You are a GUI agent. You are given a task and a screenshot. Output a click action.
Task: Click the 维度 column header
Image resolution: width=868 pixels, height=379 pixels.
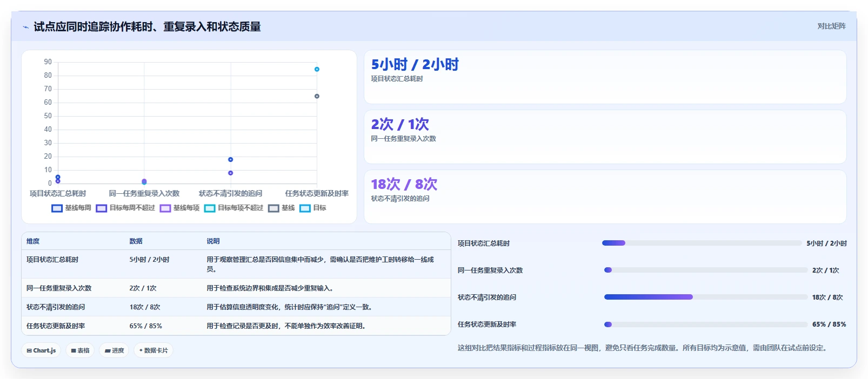[33, 241]
